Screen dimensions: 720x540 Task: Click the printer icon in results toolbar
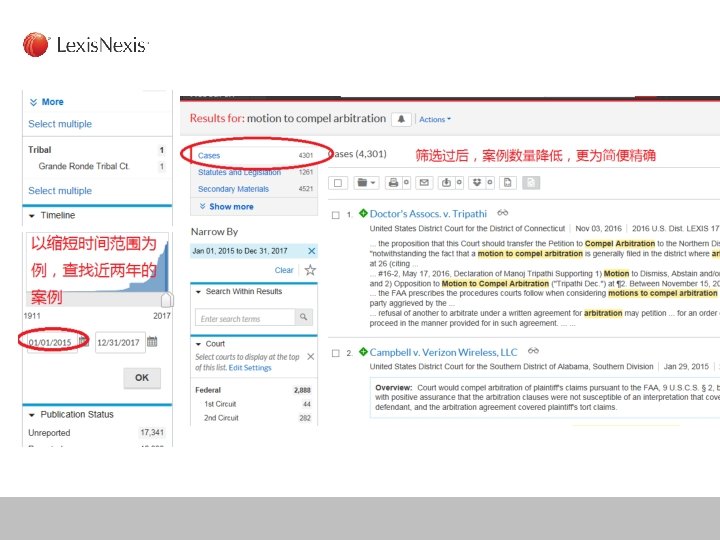[393, 183]
